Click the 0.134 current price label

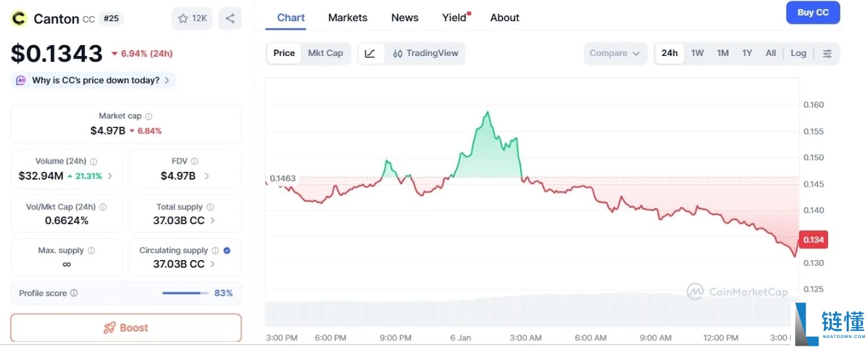pyautogui.click(x=813, y=239)
